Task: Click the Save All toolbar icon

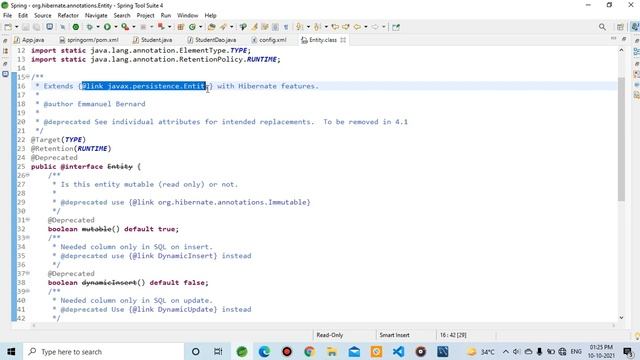Action: [36, 27]
